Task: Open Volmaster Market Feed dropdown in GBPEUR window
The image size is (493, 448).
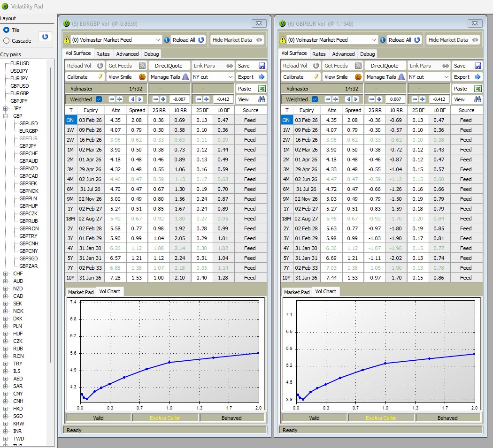Action: pos(374,40)
